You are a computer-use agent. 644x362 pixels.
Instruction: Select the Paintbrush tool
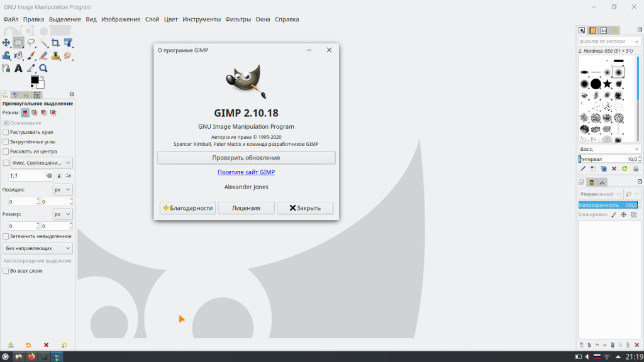click(x=31, y=55)
